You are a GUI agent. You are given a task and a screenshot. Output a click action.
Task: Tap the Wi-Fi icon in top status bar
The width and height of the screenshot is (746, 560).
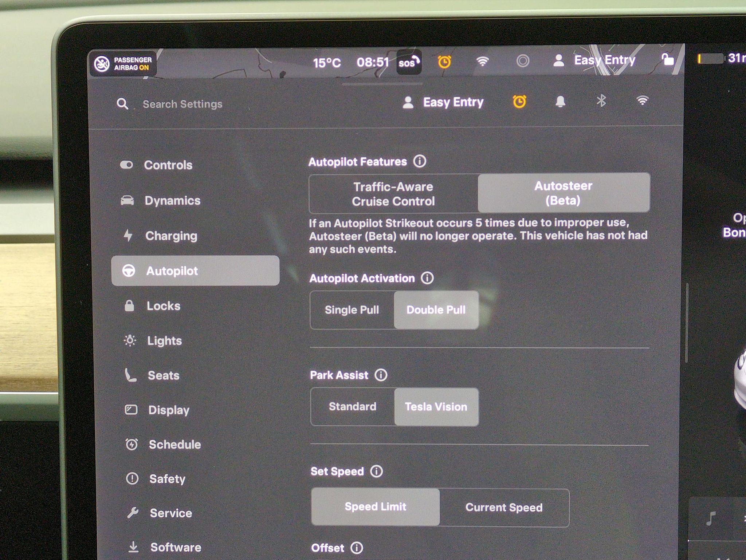[x=482, y=61]
